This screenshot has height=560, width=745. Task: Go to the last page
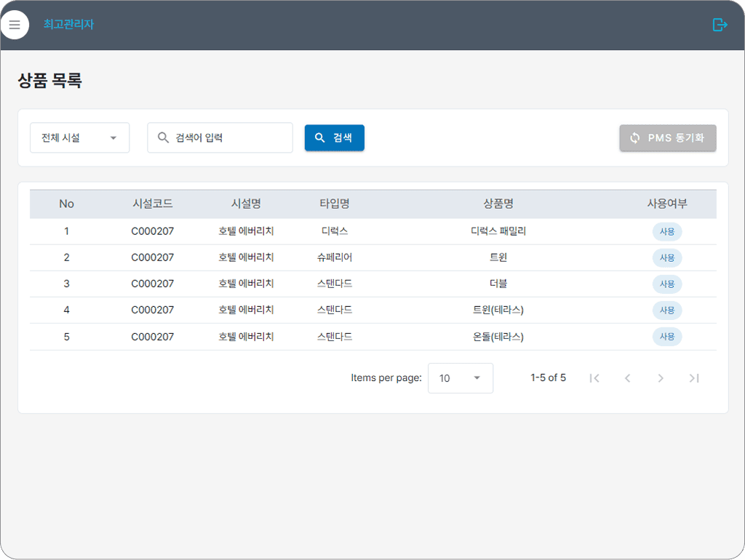tap(693, 378)
